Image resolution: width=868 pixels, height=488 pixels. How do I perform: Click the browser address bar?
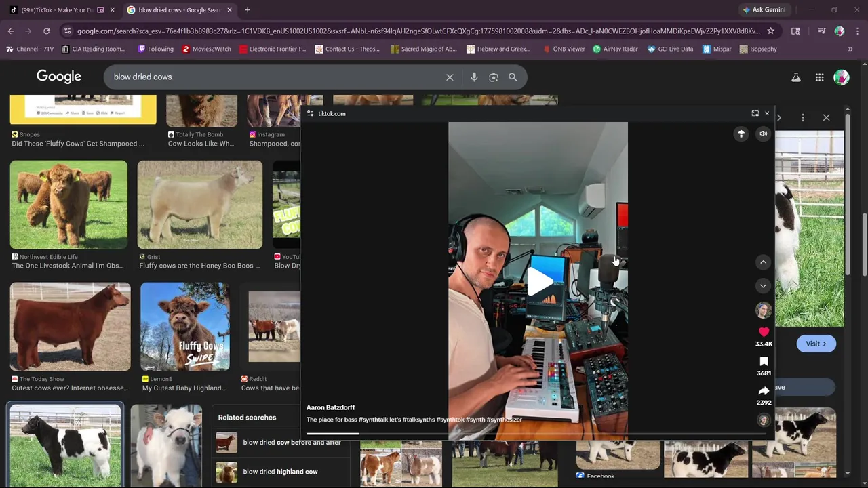tap(418, 31)
